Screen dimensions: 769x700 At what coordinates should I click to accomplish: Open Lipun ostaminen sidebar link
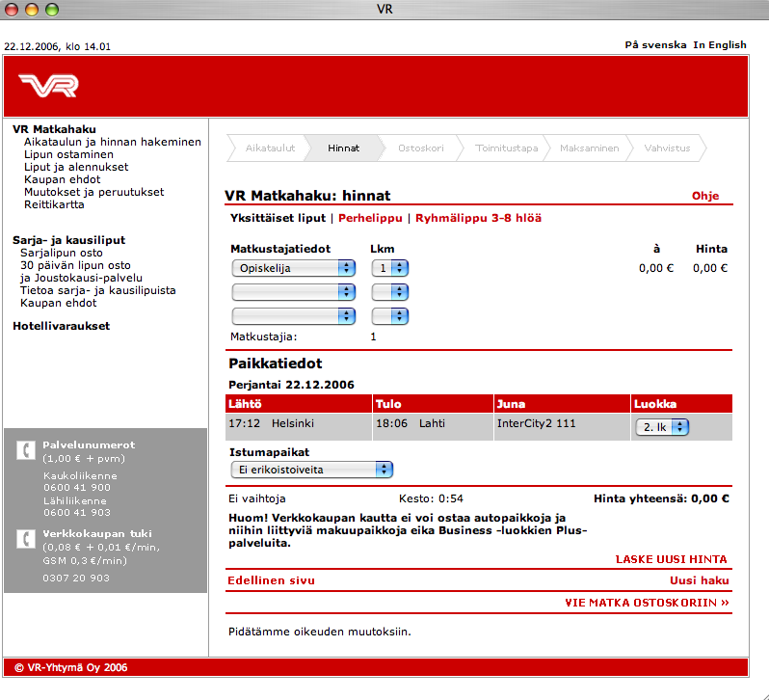[68, 154]
